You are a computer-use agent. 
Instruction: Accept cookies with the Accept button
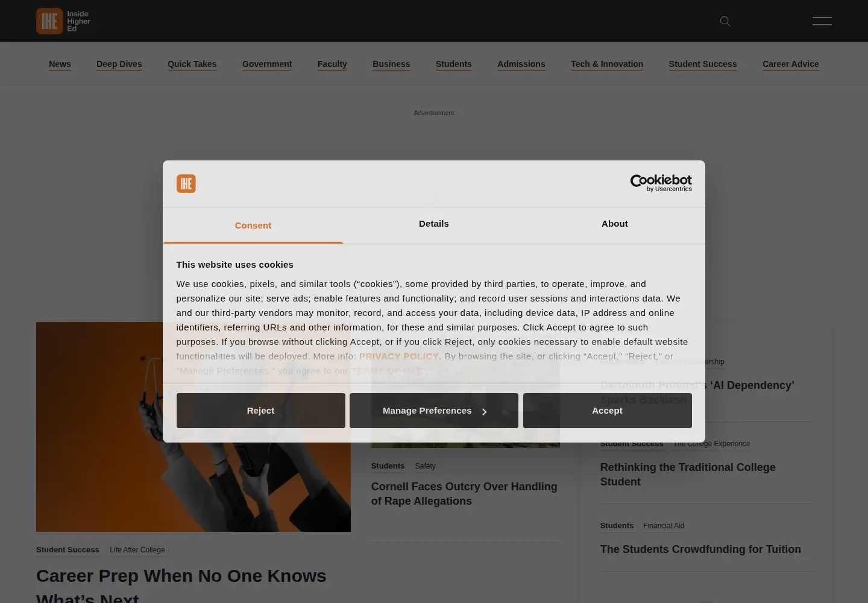click(607, 411)
